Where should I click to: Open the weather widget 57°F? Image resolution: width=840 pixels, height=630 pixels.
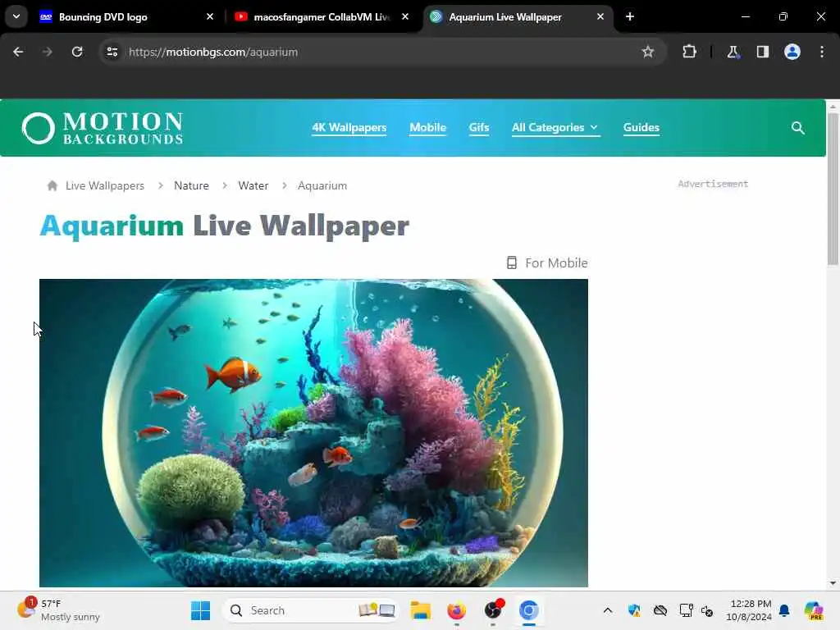[58, 610]
